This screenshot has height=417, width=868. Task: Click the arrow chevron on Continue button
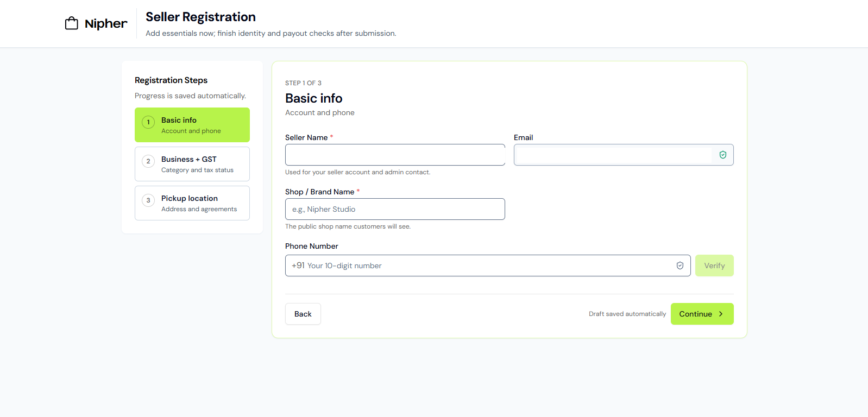721,314
